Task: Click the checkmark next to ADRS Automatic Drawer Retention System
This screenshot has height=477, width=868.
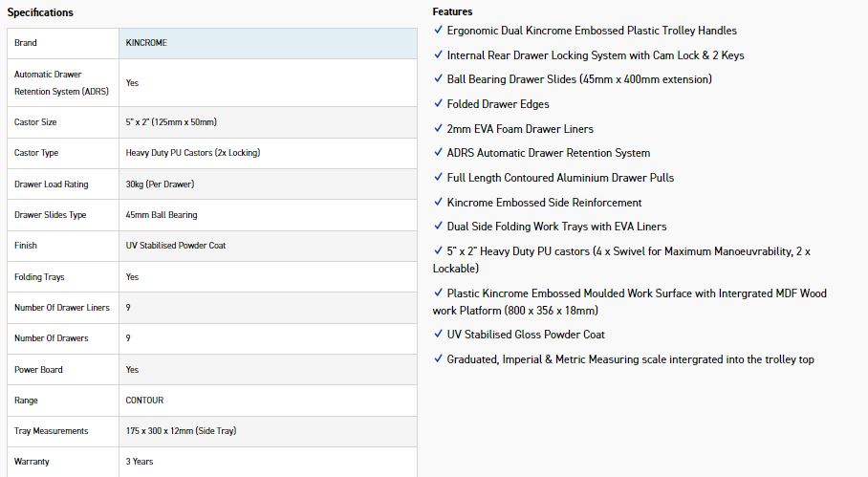Action: [438, 153]
